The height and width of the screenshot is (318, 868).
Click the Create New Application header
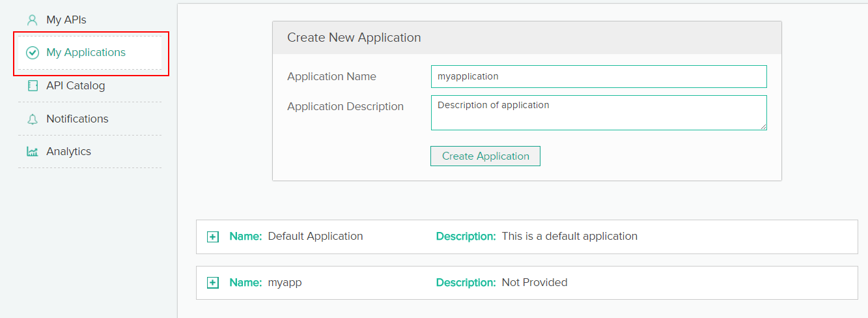coord(354,38)
